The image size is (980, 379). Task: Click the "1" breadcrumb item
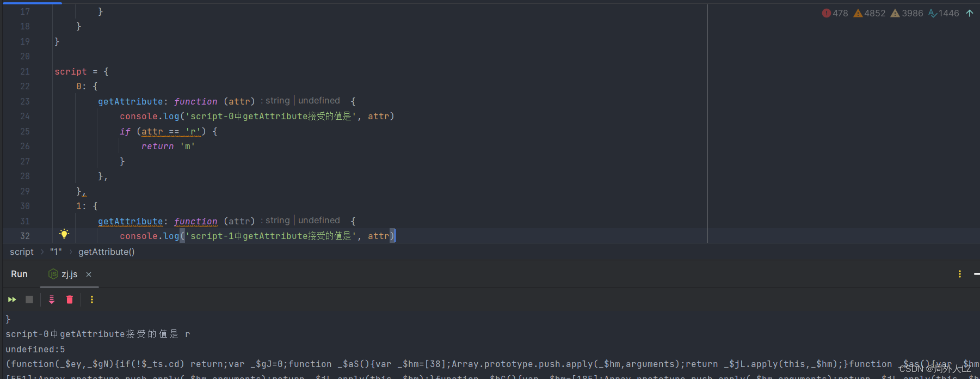point(56,252)
